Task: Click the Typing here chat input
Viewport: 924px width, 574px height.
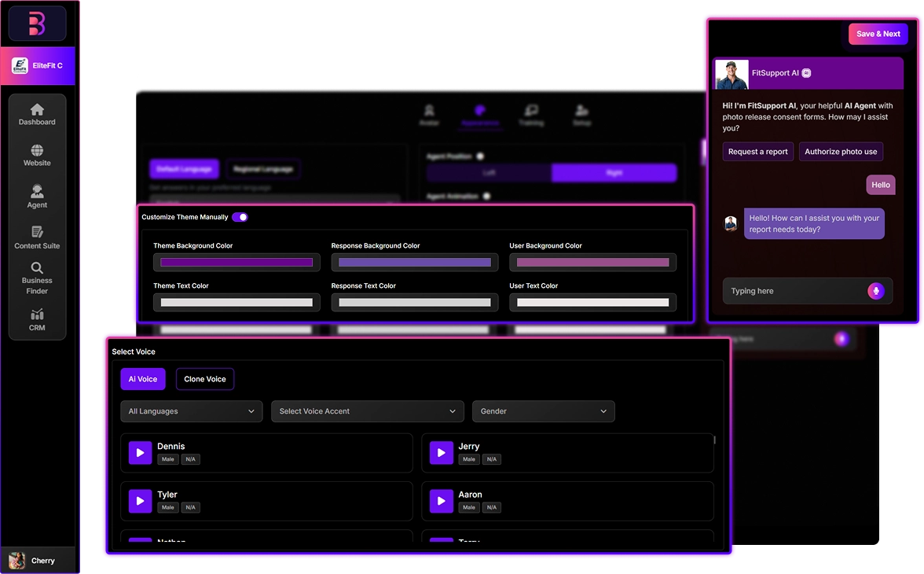Action: pyautogui.click(x=794, y=291)
